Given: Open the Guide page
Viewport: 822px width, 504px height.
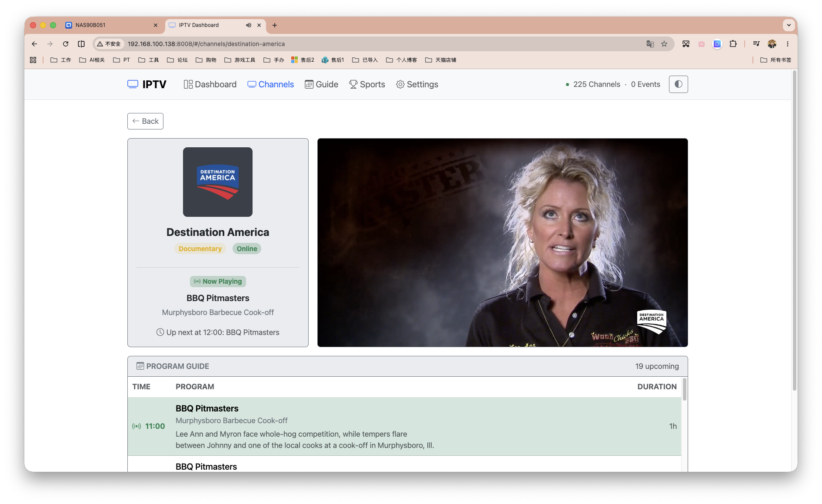Looking at the screenshot, I should [x=322, y=84].
